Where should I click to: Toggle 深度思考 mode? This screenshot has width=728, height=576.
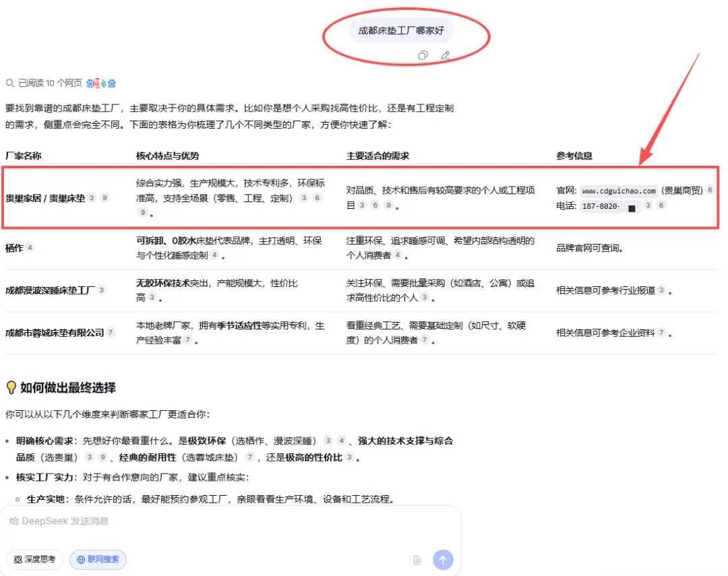[35, 559]
